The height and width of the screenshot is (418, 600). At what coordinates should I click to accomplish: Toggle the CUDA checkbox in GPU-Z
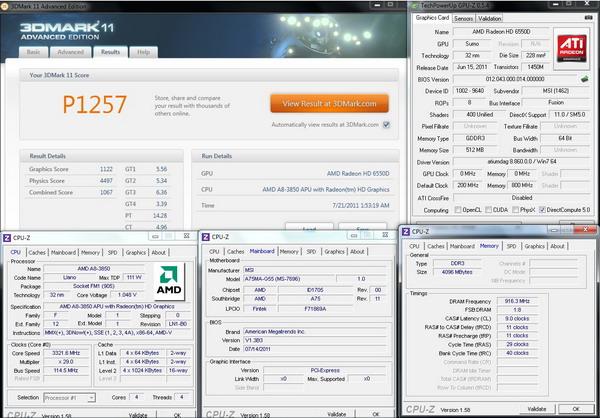pos(489,210)
